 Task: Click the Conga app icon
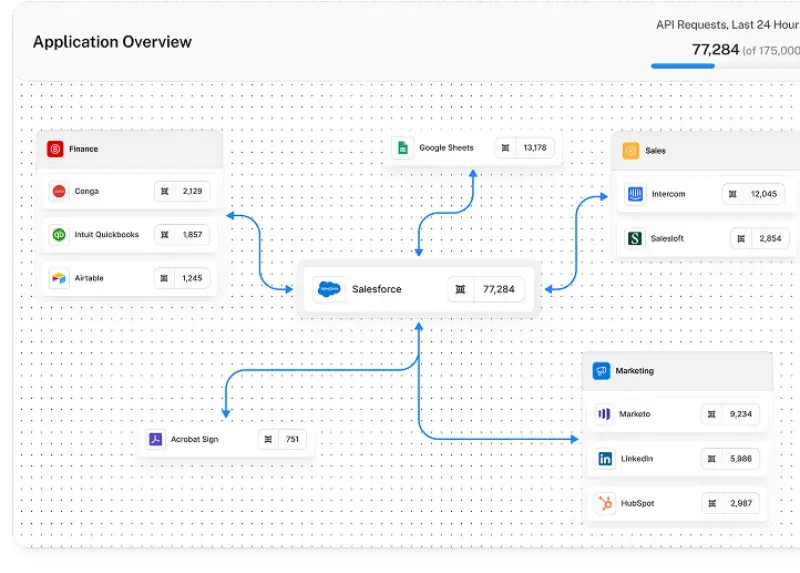[x=59, y=191]
